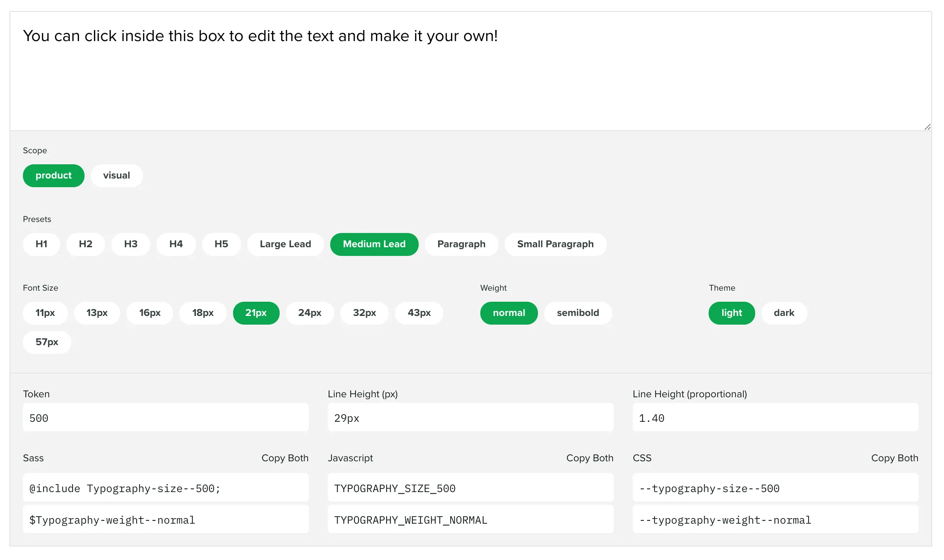
Task: Select 32px font size
Action: point(364,313)
